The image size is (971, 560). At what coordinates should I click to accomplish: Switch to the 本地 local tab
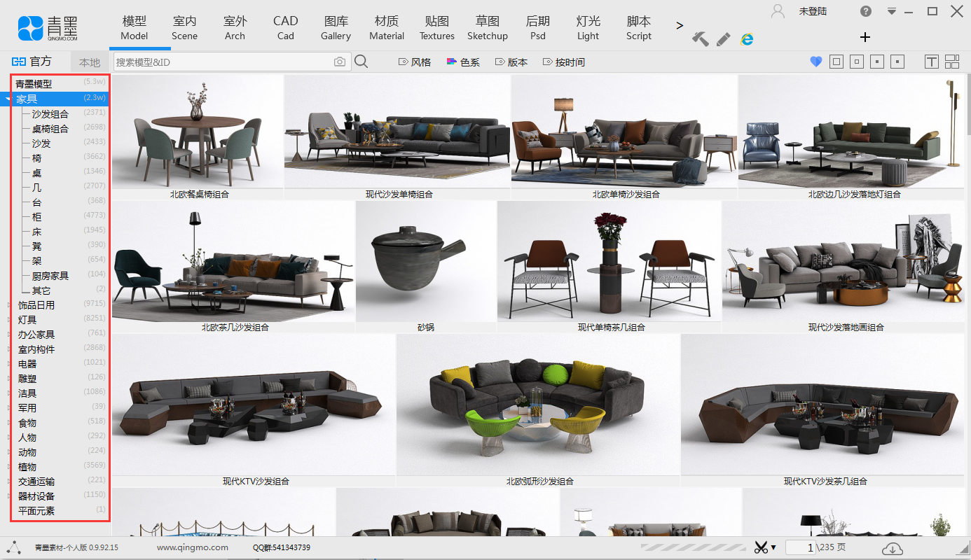pyautogui.click(x=90, y=62)
